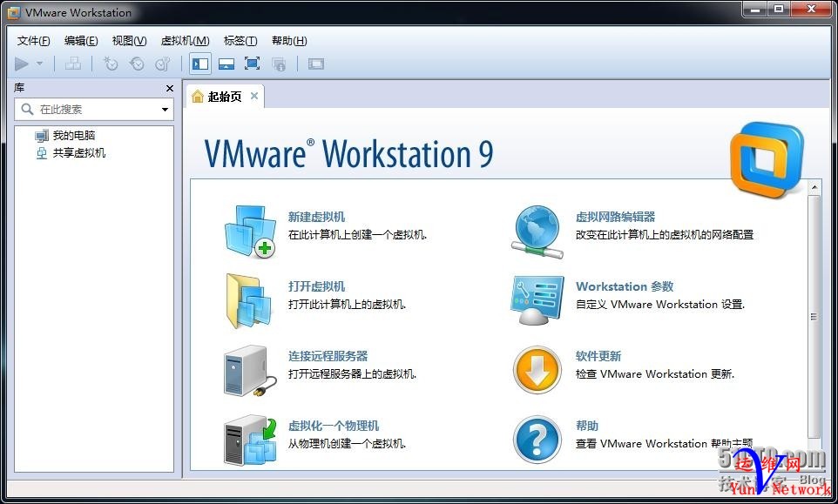The height and width of the screenshot is (504, 838).
Task: Click the 软件更新 link
Action: [598, 356]
